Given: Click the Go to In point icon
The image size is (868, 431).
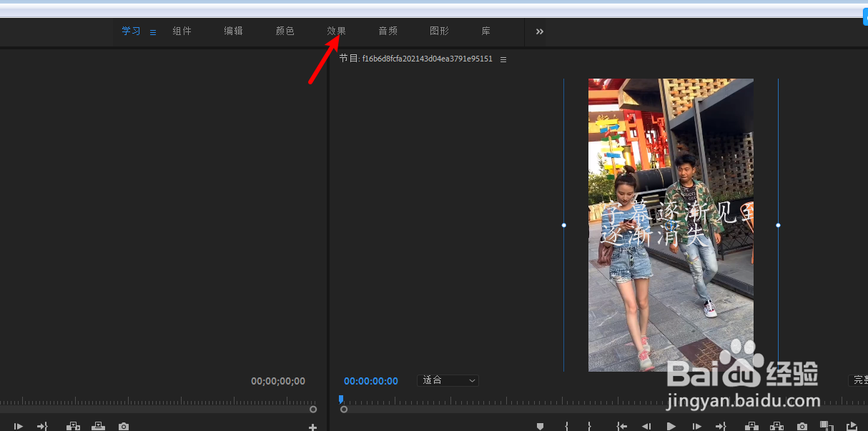Looking at the screenshot, I should pyautogui.click(x=621, y=426).
